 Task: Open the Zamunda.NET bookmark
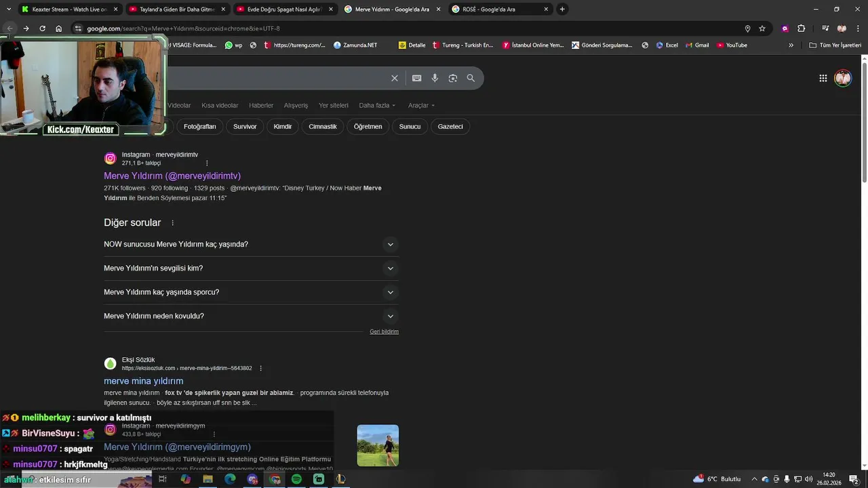355,45
